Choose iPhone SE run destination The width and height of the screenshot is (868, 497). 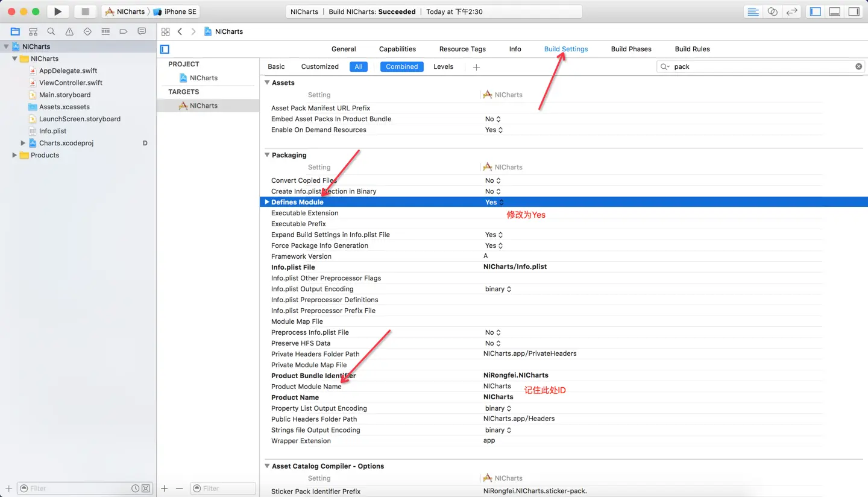175,11
